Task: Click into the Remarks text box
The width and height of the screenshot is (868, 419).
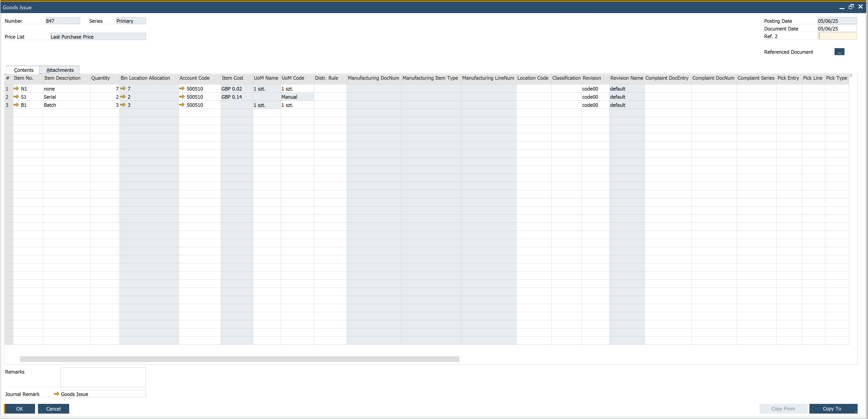Action: point(103,377)
